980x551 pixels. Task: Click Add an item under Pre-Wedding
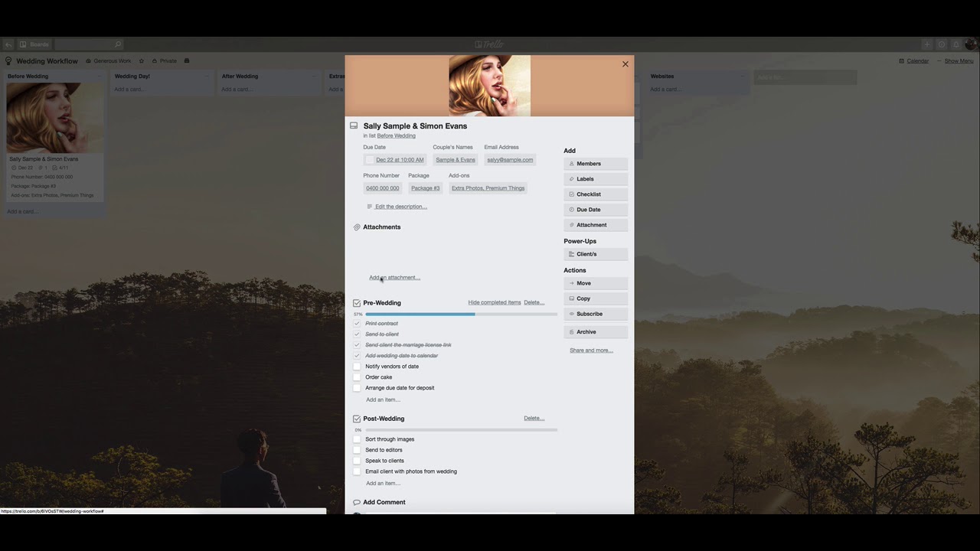tap(383, 399)
